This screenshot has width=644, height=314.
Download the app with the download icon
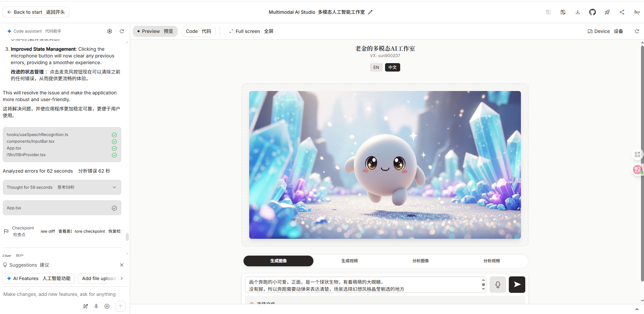click(578, 12)
